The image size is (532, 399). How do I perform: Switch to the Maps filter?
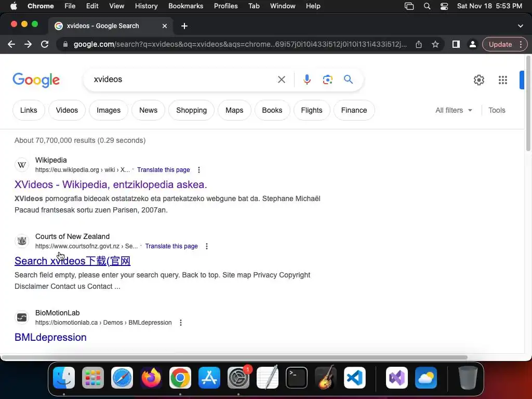click(234, 110)
